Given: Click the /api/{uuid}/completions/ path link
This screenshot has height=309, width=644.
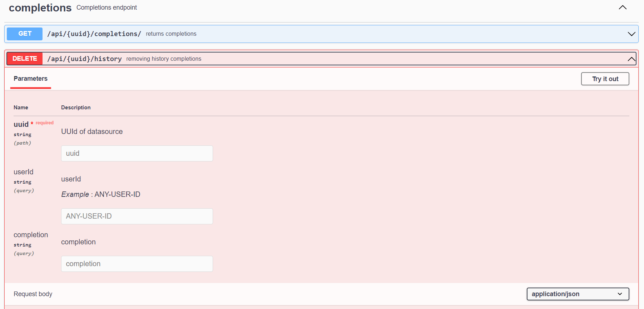Looking at the screenshot, I should point(94,34).
